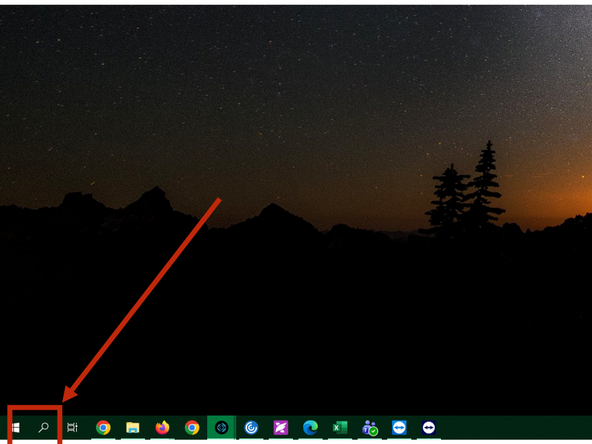Launch Microsoft Edge from the taskbar
592x444 pixels.
310,428
